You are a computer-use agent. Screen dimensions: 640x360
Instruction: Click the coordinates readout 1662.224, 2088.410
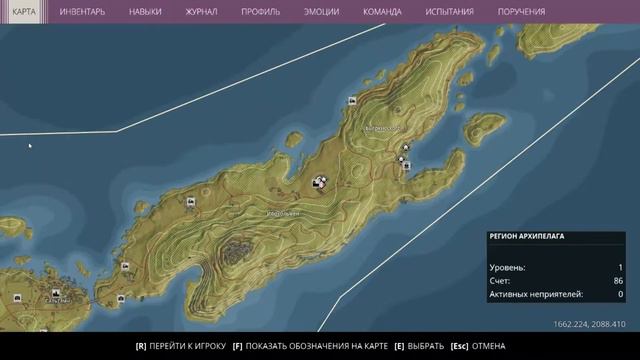point(589,324)
